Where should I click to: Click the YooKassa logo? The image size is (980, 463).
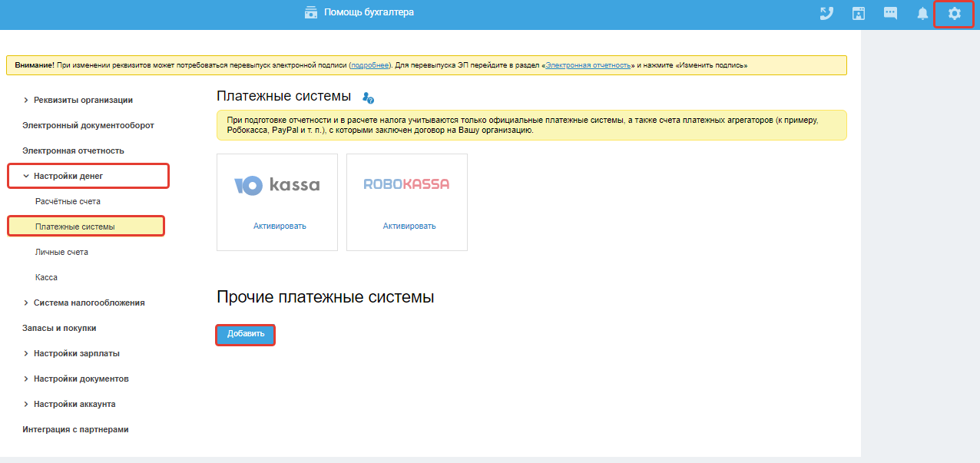276,185
